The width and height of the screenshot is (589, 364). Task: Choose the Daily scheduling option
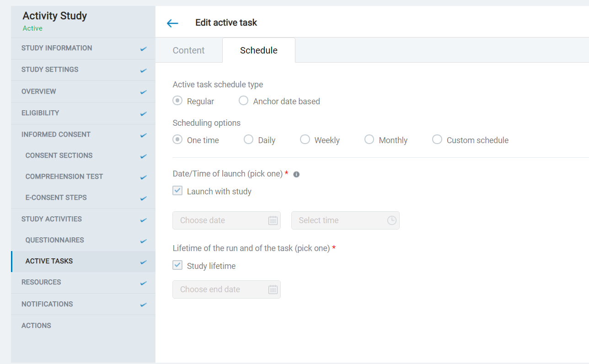[x=248, y=139]
